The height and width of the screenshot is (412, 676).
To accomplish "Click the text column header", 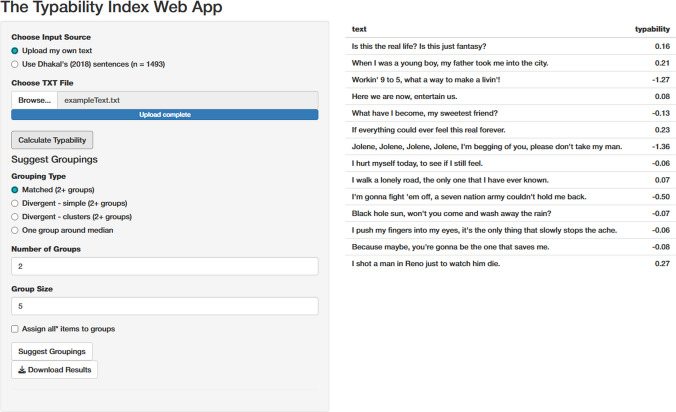I will point(359,29).
